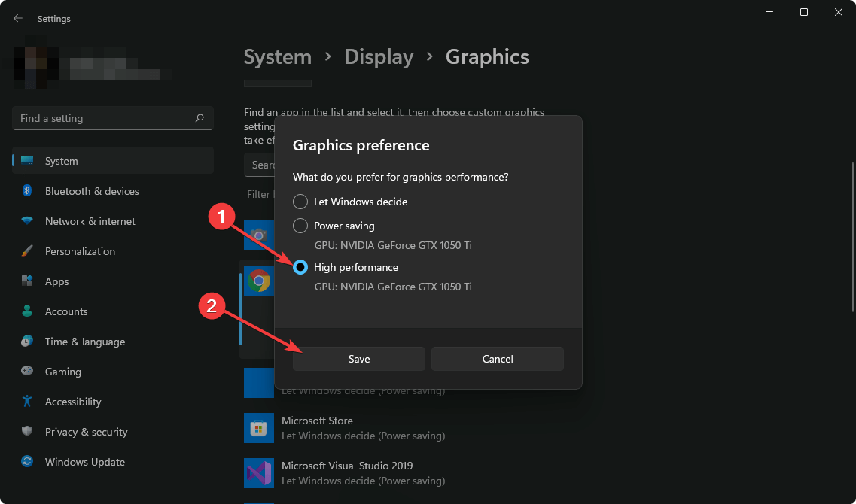The height and width of the screenshot is (504, 856).
Task: Close the Settings window
Action: 839,13
